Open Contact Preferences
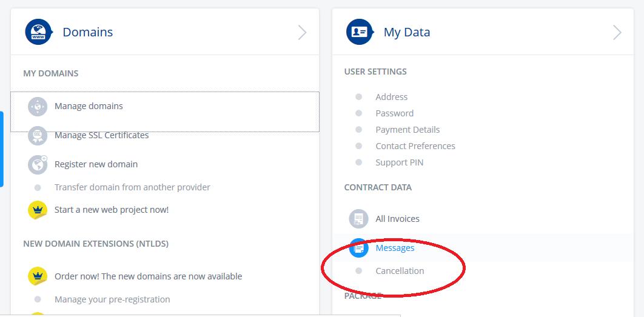 click(415, 146)
